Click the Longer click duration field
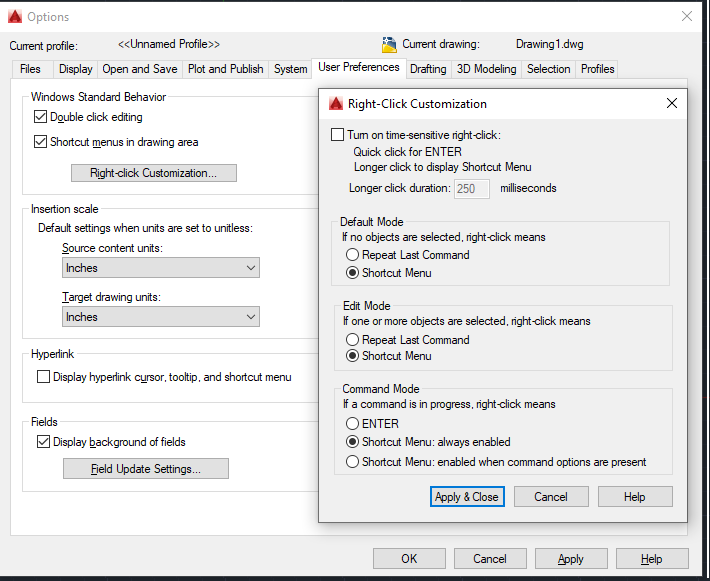710x581 pixels. point(471,188)
